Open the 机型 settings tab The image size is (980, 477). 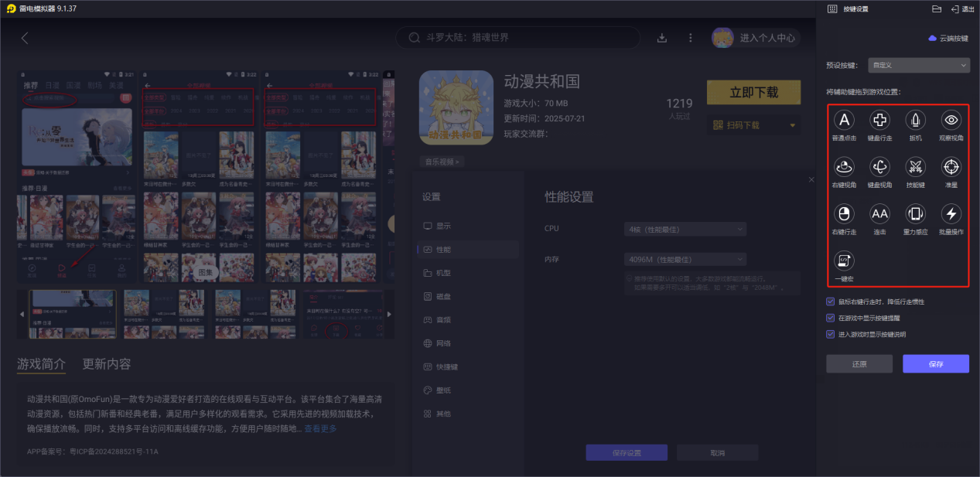coord(466,273)
